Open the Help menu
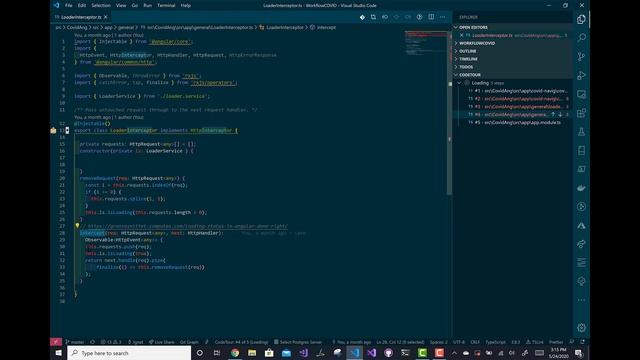The width and height of the screenshot is (640, 360). point(186,5)
